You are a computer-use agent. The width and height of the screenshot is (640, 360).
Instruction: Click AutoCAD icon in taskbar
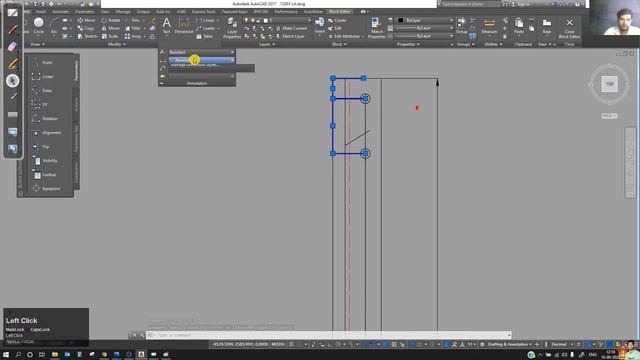[141, 354]
